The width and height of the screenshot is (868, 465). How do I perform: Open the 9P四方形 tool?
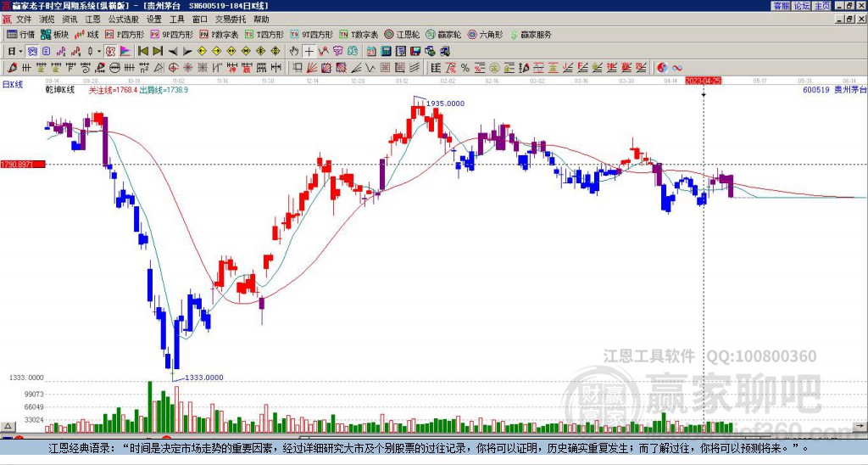coord(172,34)
